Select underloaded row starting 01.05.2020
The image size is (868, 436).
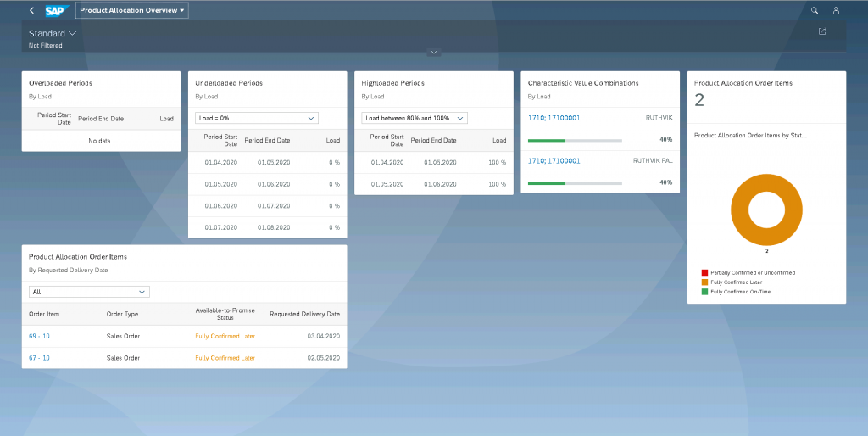267,184
